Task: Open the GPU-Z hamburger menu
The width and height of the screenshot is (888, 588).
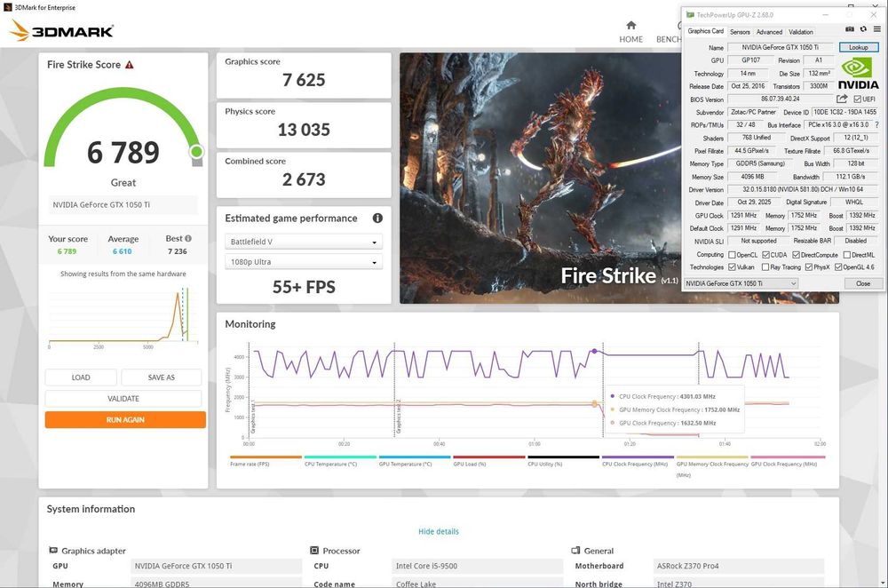Action: [x=876, y=29]
